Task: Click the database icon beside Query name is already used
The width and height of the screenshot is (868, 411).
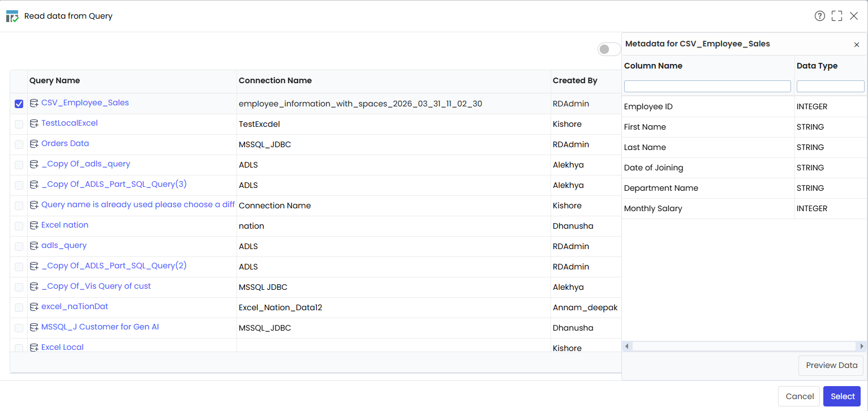Action: (34, 205)
